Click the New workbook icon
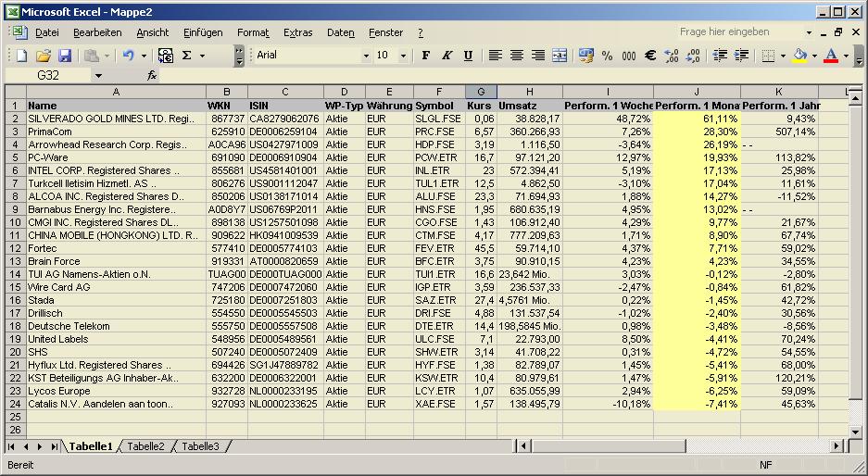The width and height of the screenshot is (868, 476). pos(20,56)
